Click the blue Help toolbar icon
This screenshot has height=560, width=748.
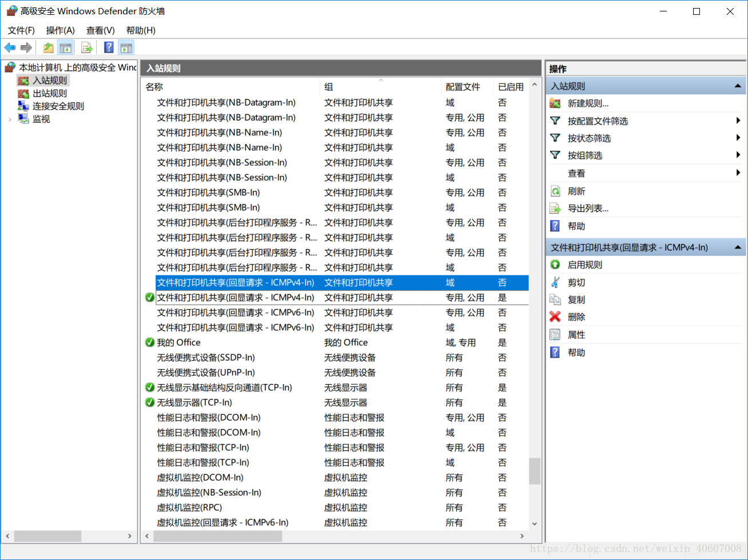point(109,48)
